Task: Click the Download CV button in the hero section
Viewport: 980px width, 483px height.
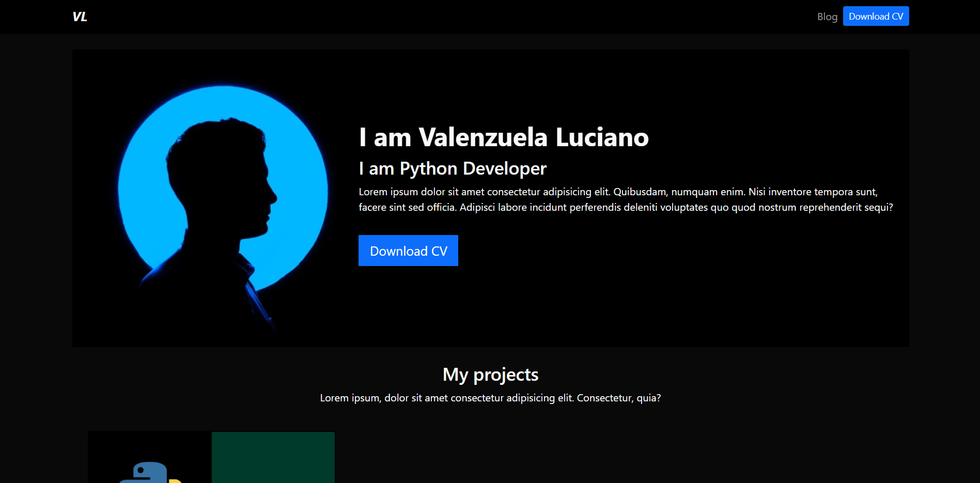Action: point(408,251)
